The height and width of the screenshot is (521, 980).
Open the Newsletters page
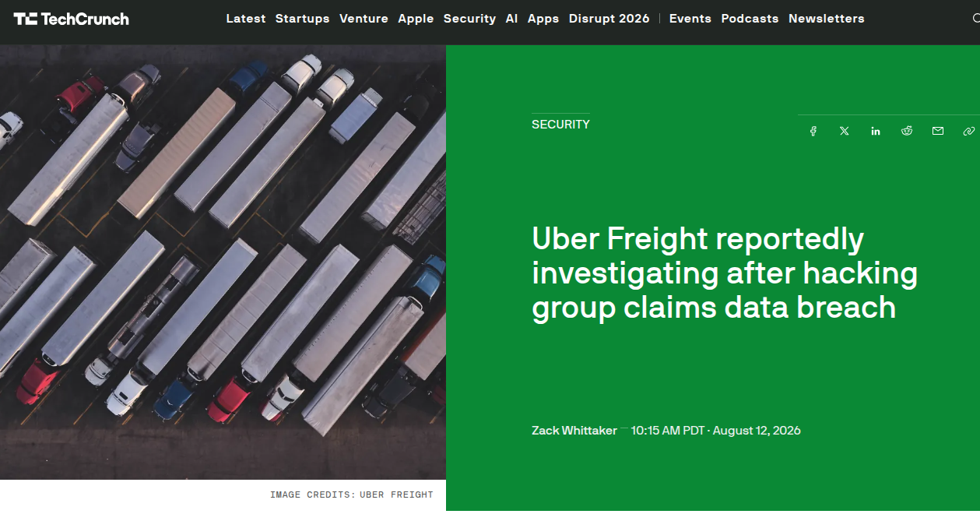(827, 19)
